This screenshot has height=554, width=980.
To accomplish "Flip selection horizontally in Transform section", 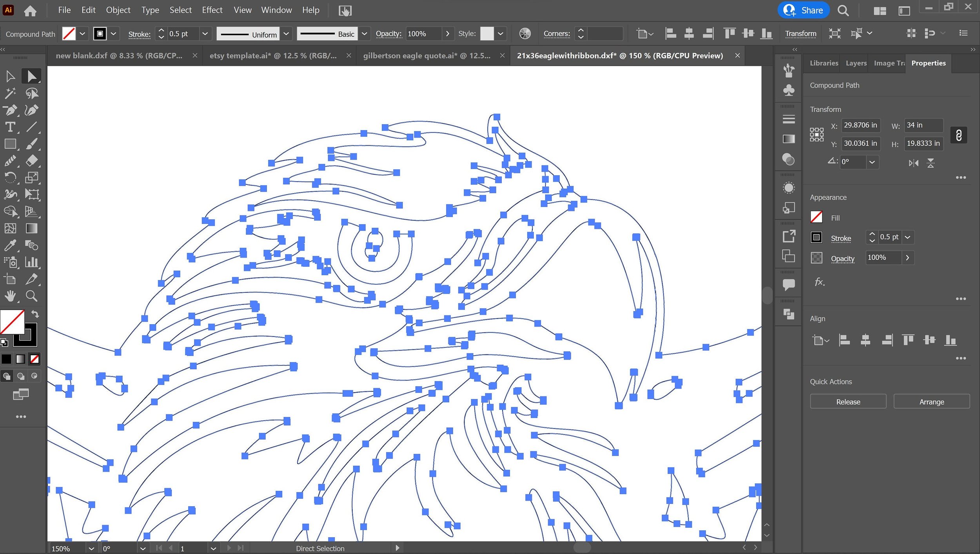I will (913, 163).
